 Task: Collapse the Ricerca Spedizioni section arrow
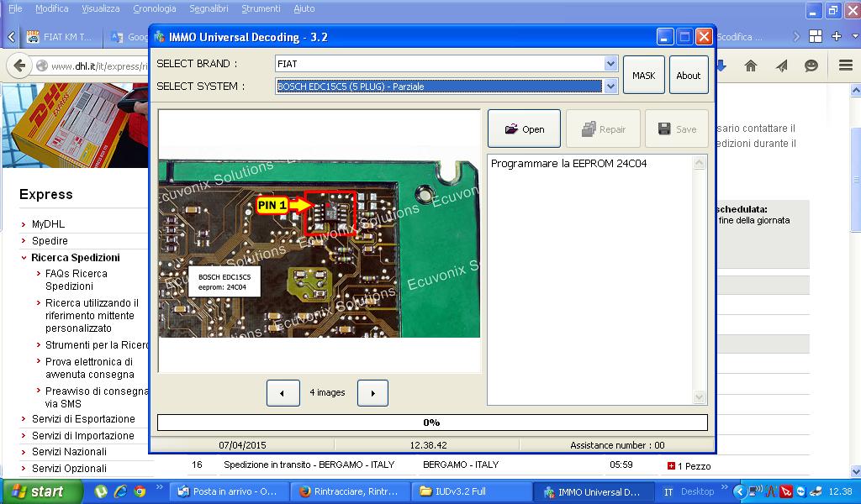tap(24, 258)
